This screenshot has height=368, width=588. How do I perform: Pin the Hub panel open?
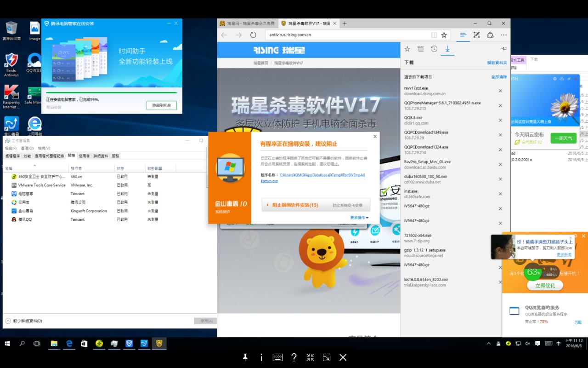point(504,49)
